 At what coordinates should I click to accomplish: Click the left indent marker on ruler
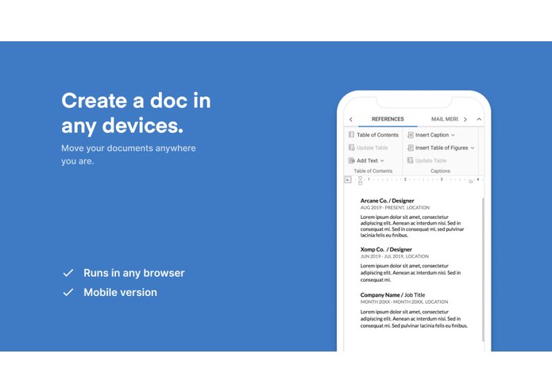click(360, 181)
